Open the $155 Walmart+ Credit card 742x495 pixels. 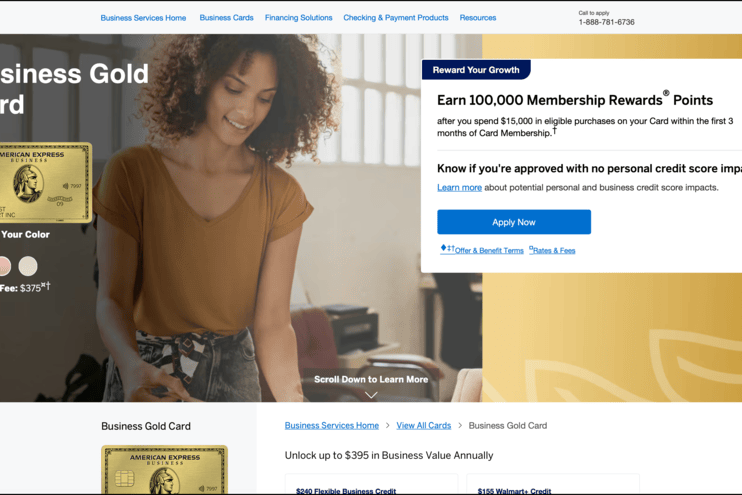coord(553,485)
